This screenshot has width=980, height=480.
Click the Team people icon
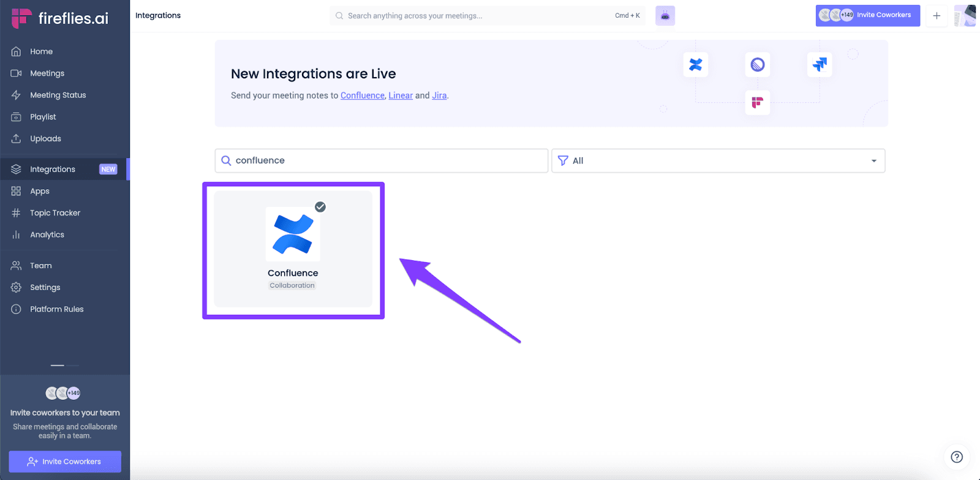(x=16, y=266)
